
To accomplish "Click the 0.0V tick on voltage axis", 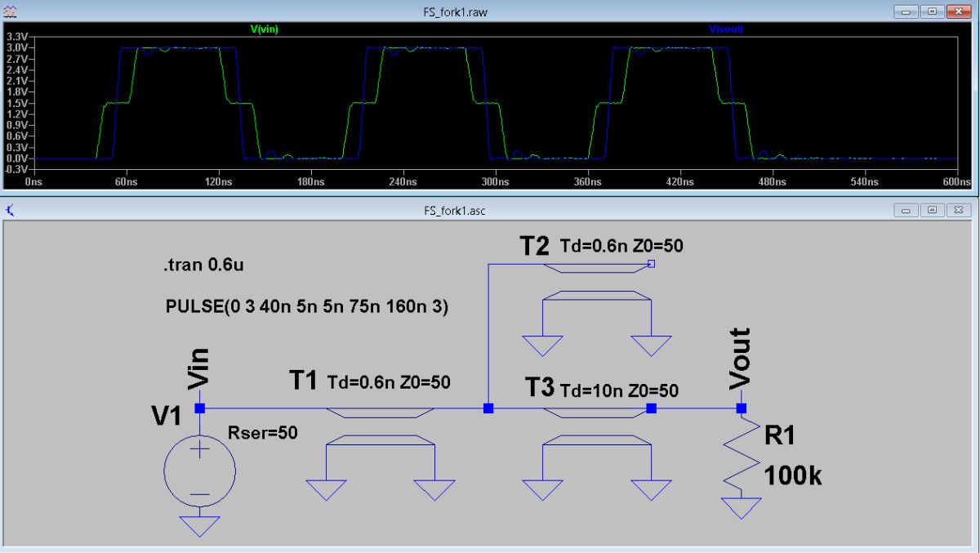I will click(16, 158).
